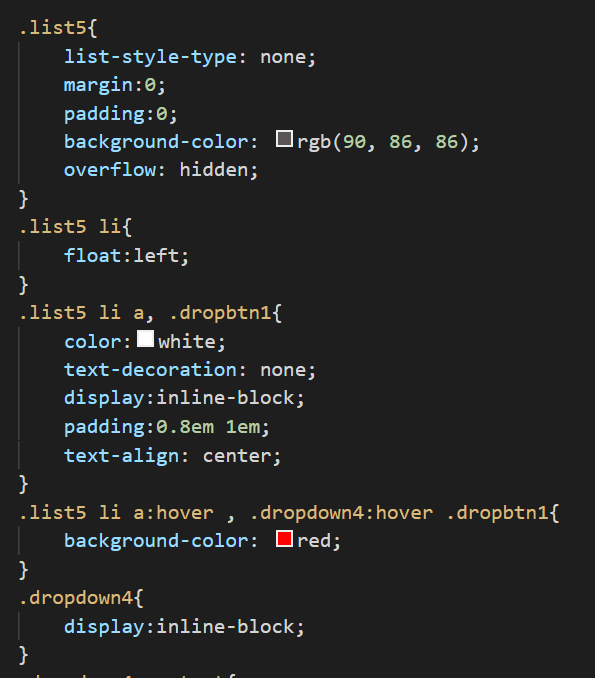Place the cursor on the 'padding:0;' line
The image size is (595, 678).
(x=121, y=114)
